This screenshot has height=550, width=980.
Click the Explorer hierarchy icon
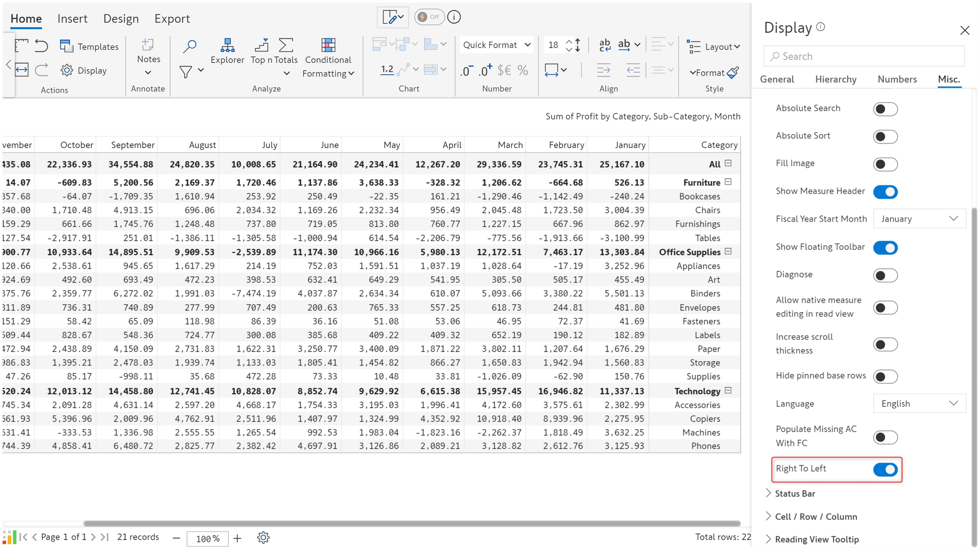coord(227,46)
